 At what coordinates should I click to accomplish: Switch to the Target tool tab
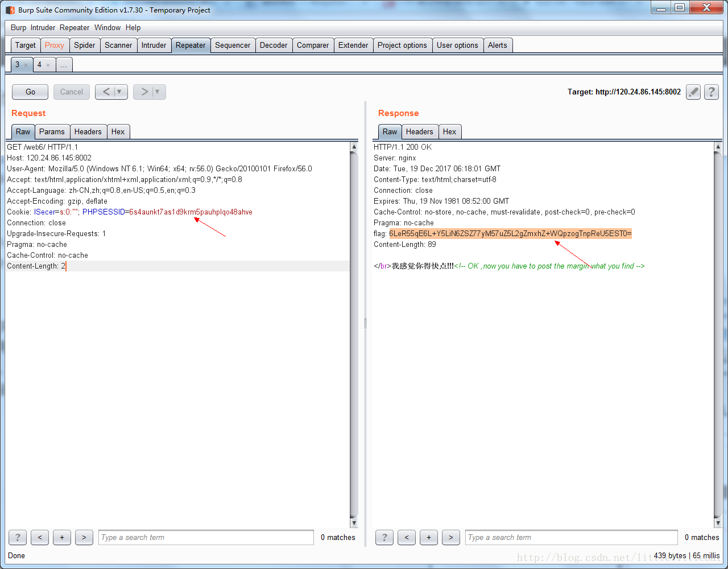[x=26, y=45]
